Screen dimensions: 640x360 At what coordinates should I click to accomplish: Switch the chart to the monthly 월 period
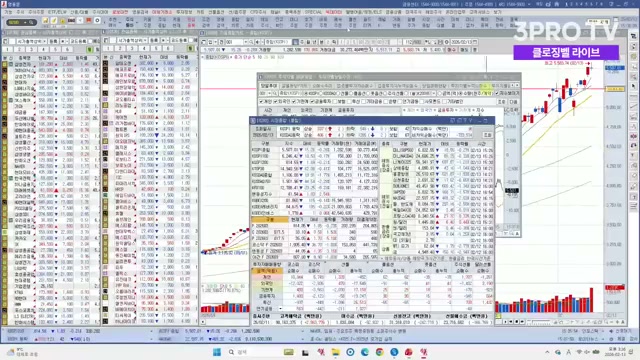pos(309,42)
